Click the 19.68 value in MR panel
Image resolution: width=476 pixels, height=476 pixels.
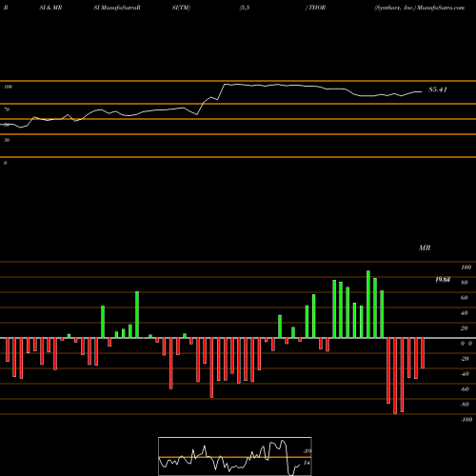443,280
